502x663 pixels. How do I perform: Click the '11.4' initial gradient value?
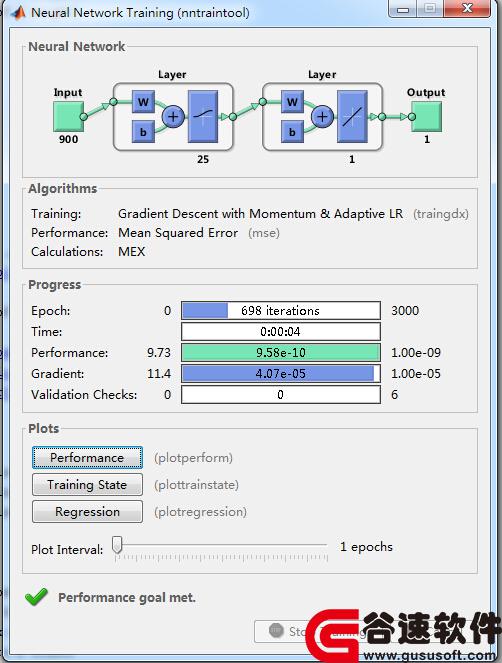click(159, 374)
